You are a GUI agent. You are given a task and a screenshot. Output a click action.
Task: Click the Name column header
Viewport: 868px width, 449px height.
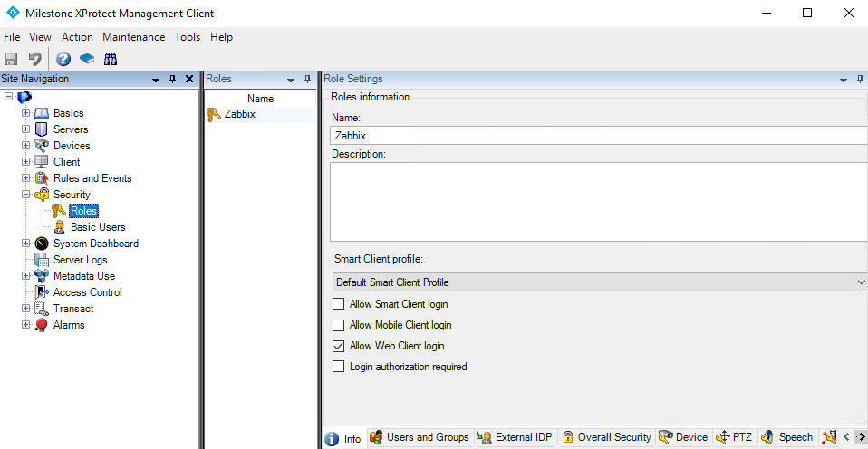tap(260, 99)
